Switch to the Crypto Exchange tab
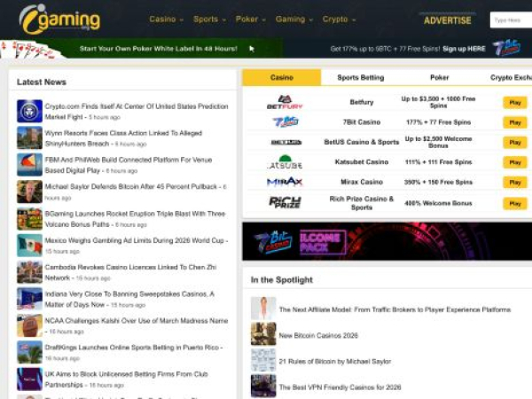Image resolution: width=532 pixels, height=399 pixels. 511,77
